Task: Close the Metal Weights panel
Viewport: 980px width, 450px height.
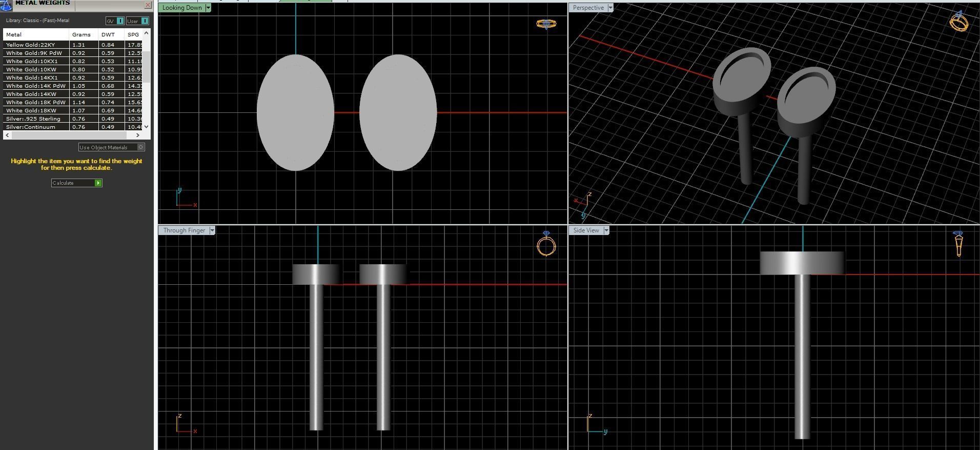Action: pos(148,5)
